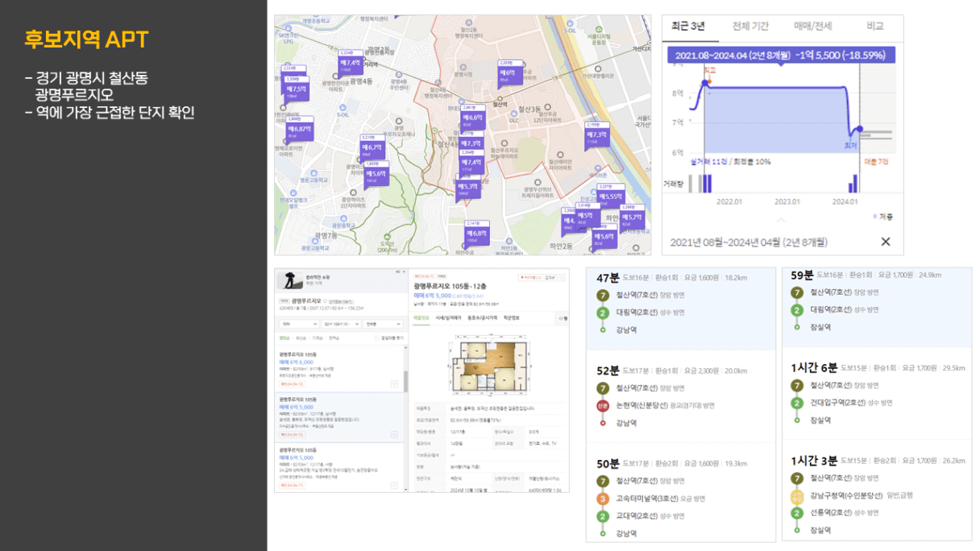Favorite the 24.04.11 listing via star icon
This screenshot has height=551, width=980.
coord(394,485)
